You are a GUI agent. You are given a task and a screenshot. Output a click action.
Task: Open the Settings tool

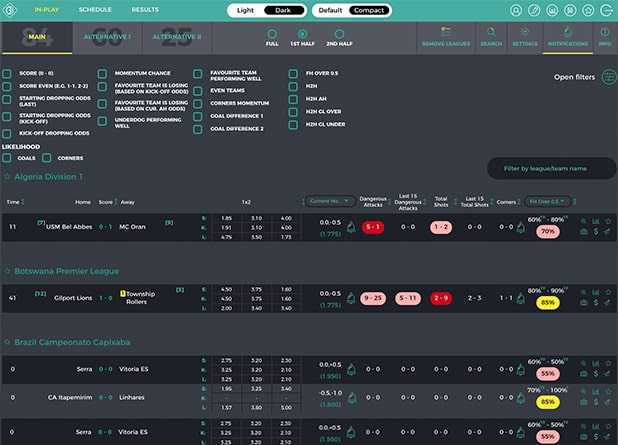[x=525, y=37]
